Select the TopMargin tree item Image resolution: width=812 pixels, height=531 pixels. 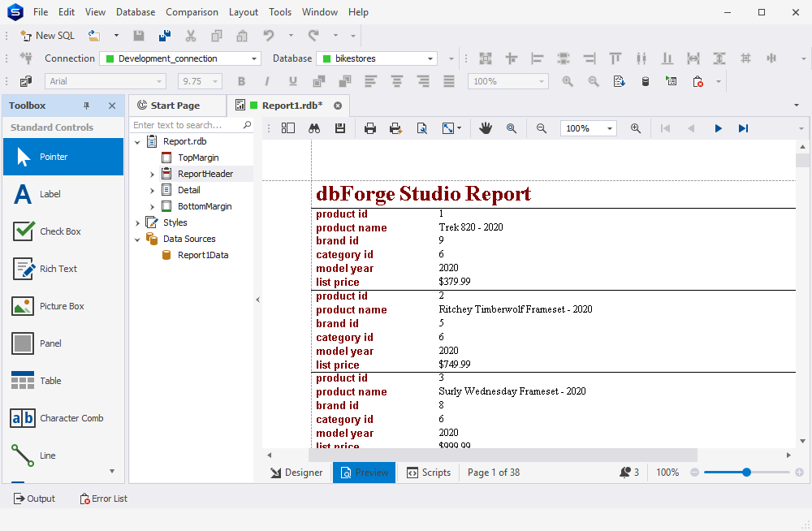coord(198,158)
